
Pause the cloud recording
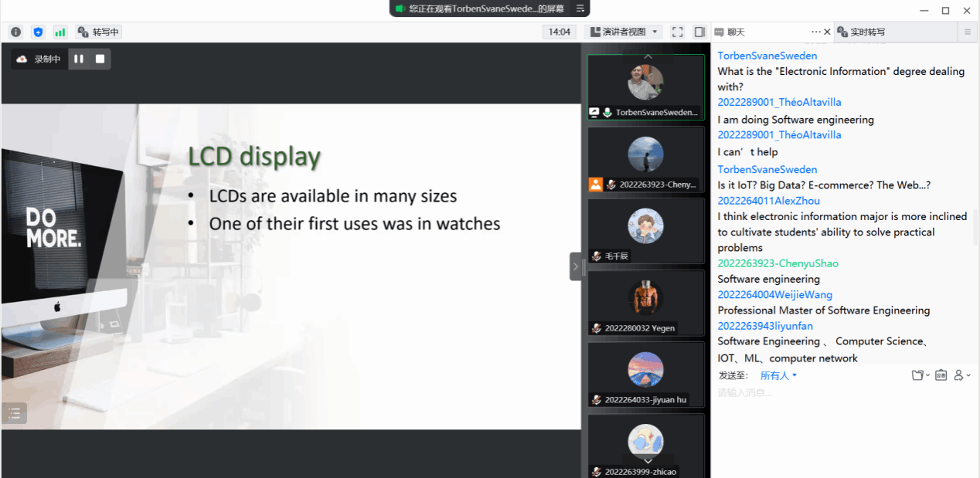point(79,59)
